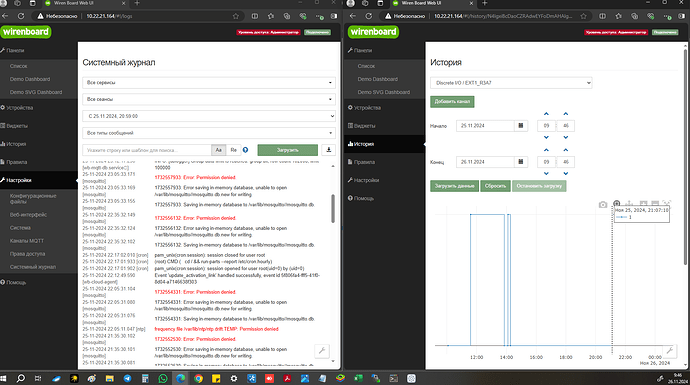The image size is (690, 385).
Task: Focus the log search text field
Action: pos(147,150)
